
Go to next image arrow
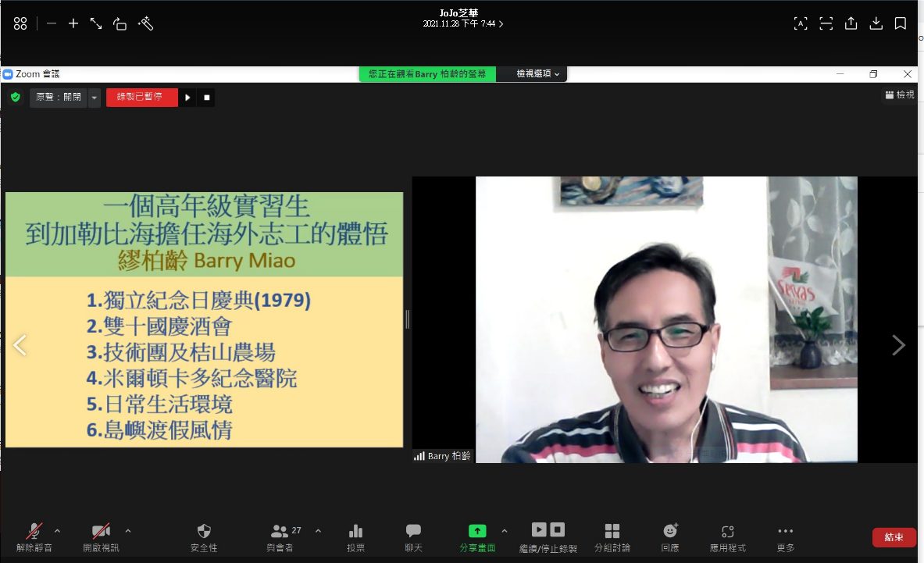point(898,345)
